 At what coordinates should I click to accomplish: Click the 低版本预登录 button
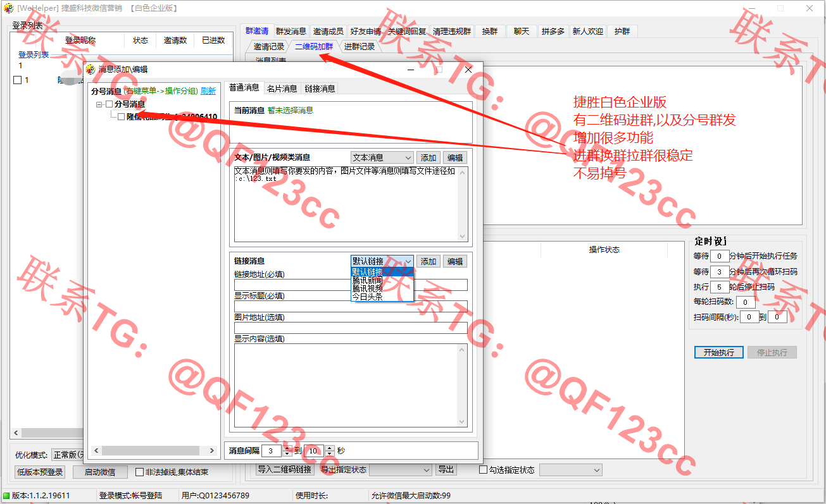(40, 472)
